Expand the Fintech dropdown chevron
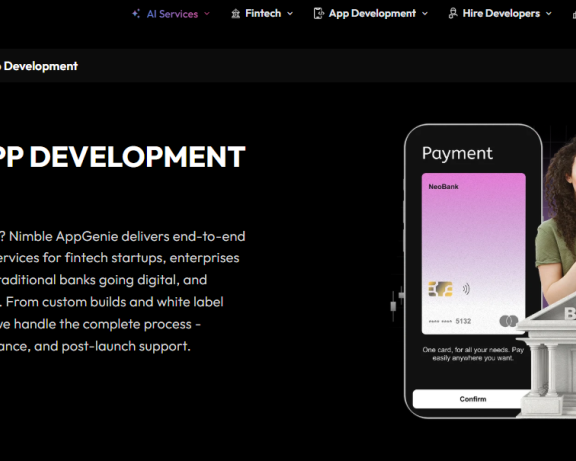The height and width of the screenshot is (461, 576). tap(290, 14)
